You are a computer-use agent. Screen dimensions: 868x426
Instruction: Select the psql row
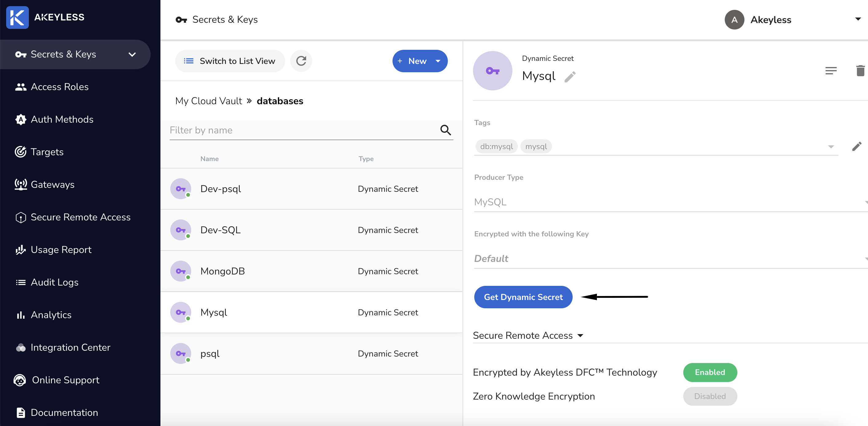tap(311, 354)
